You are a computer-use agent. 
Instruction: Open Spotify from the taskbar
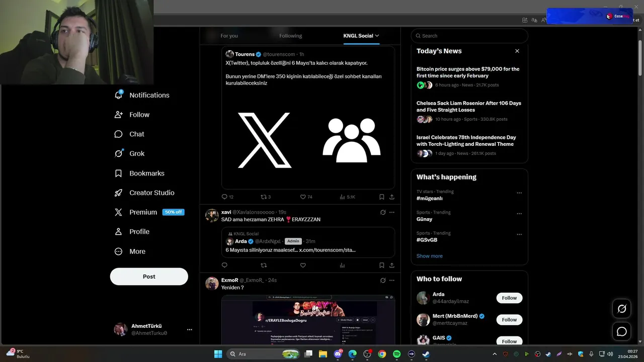tap(396, 354)
